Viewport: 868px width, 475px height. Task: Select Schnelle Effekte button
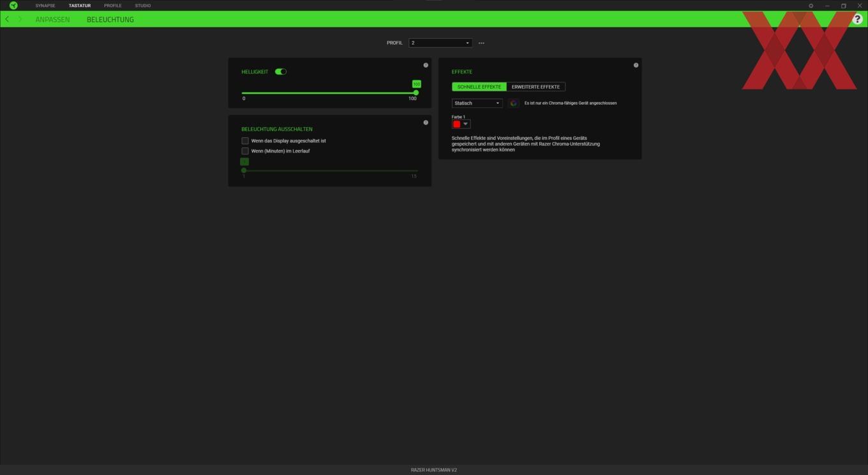coord(479,87)
